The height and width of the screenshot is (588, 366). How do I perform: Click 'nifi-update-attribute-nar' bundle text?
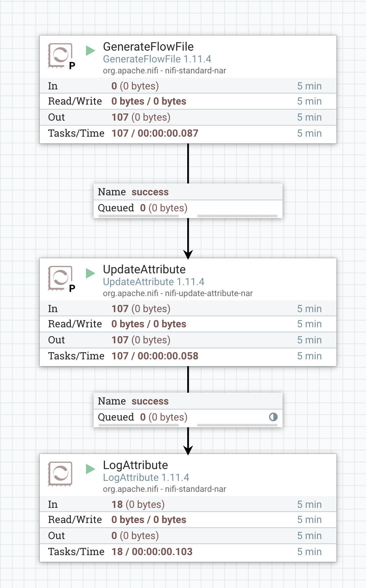pyautogui.click(x=209, y=293)
